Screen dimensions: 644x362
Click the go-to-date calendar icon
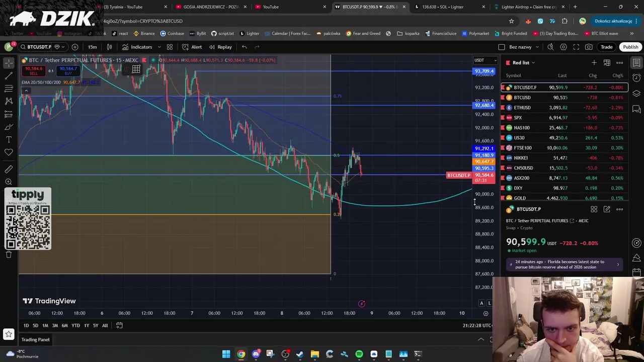pos(119,325)
